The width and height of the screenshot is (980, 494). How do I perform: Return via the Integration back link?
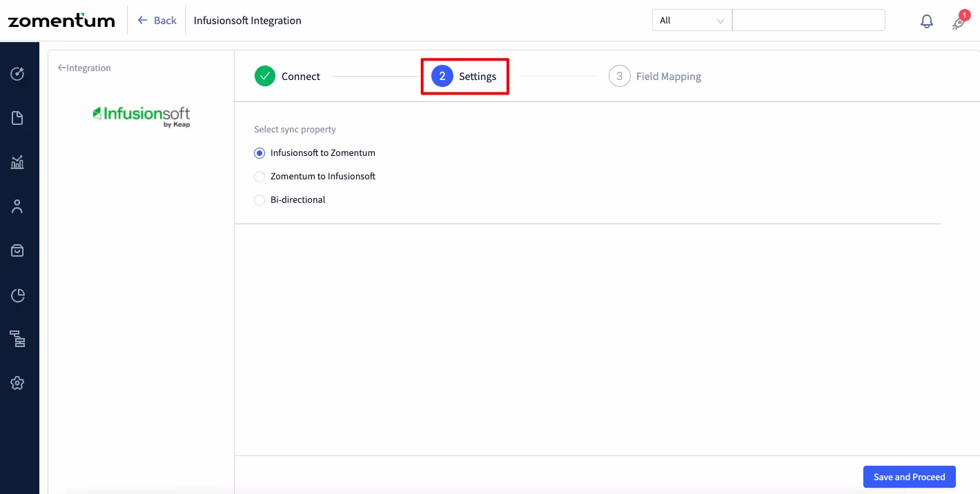pos(84,68)
